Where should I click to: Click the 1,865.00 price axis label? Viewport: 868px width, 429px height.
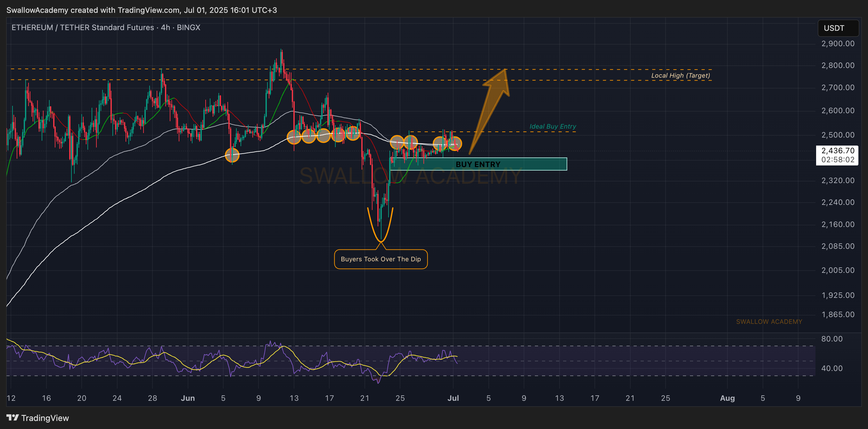pos(838,315)
